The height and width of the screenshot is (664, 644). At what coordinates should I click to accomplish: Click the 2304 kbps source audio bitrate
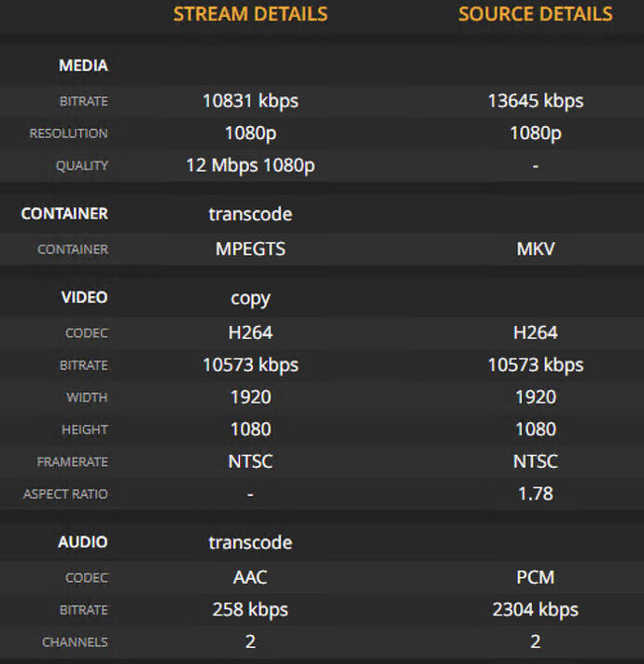click(535, 610)
